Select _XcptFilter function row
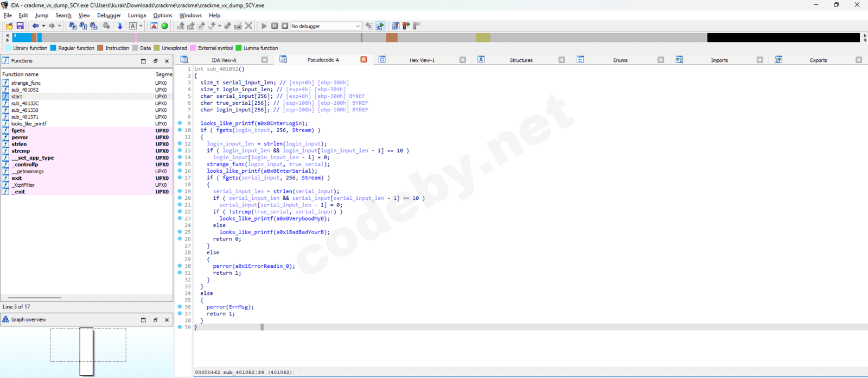This screenshot has width=868, height=378. [87, 185]
